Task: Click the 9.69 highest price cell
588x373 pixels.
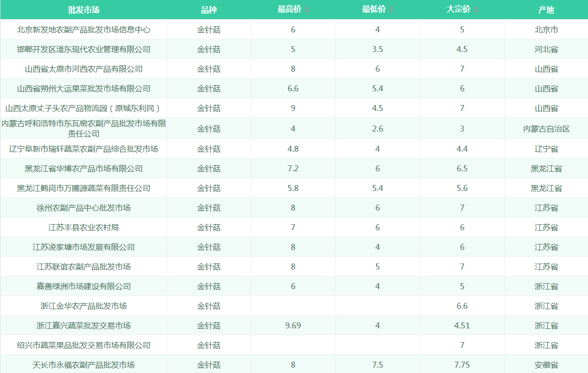Action: pos(293,325)
